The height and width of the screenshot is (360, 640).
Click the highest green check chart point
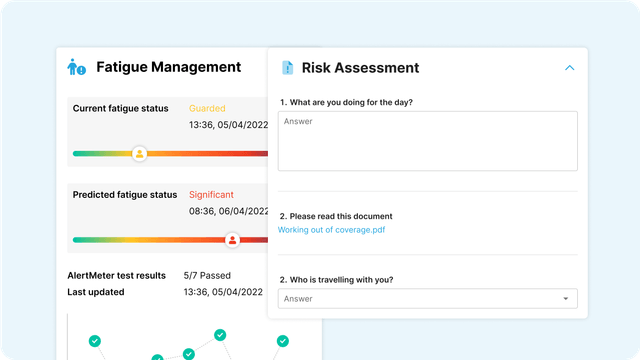[x=220, y=335]
